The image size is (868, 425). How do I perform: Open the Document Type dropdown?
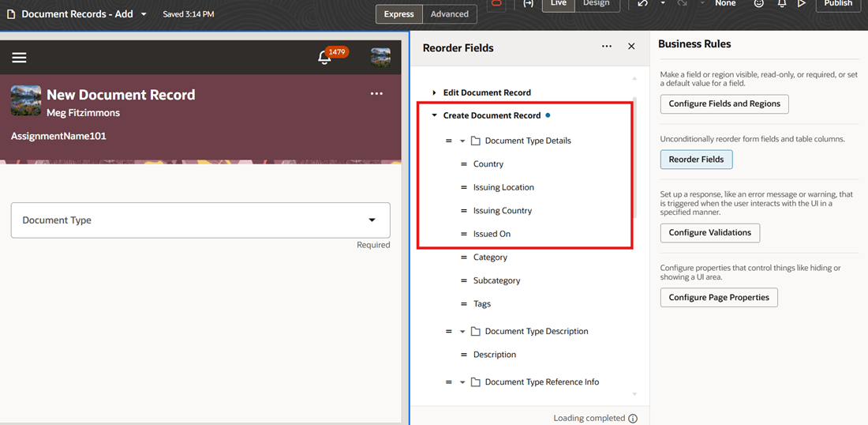tap(200, 220)
